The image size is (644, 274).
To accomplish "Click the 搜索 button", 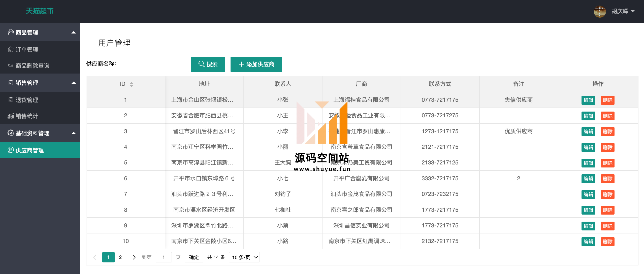I will tap(208, 64).
